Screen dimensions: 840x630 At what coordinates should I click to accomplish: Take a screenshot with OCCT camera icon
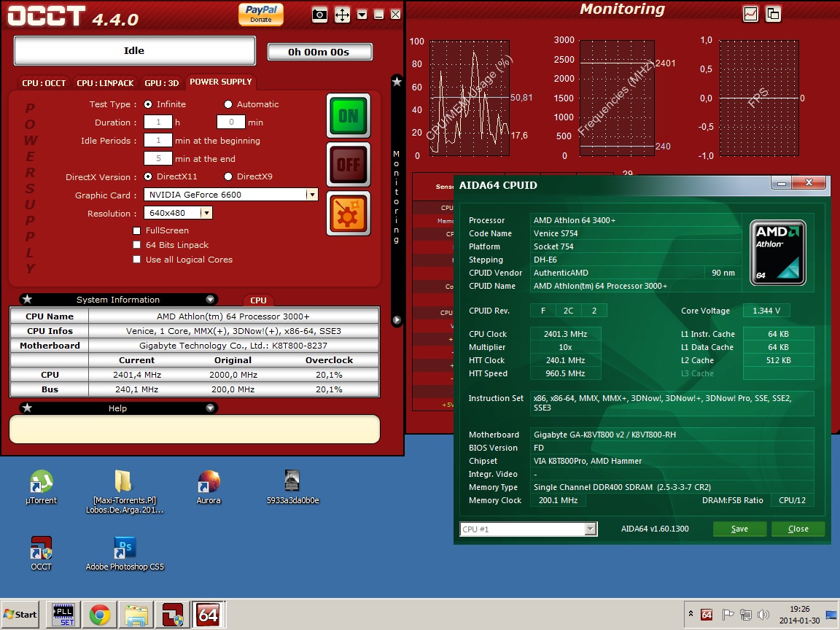pos(319,15)
